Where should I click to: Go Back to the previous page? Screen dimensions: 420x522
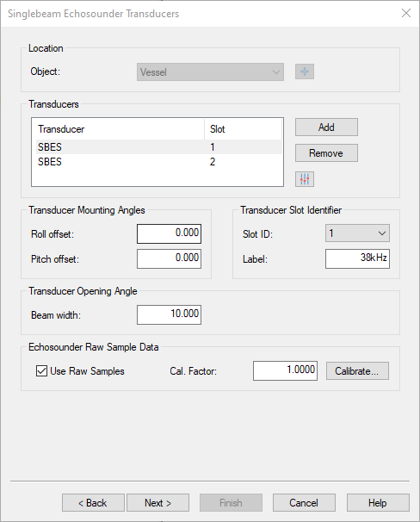tap(93, 503)
